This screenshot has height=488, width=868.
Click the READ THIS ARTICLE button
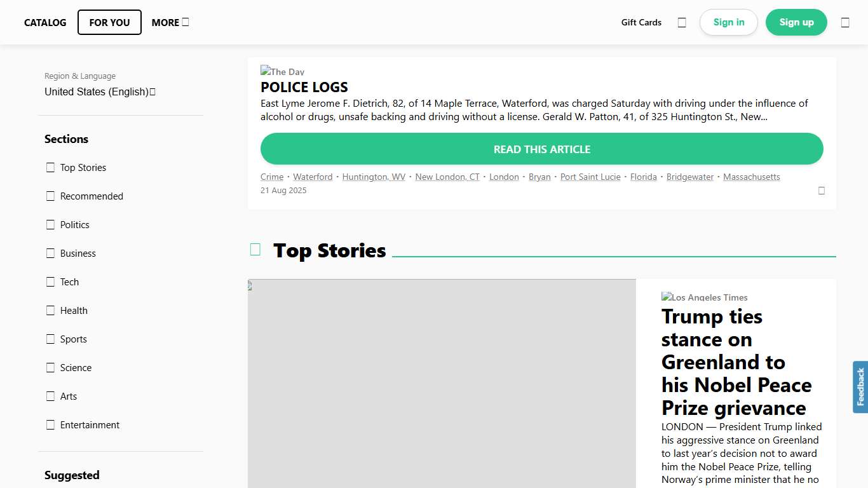[541, 149]
